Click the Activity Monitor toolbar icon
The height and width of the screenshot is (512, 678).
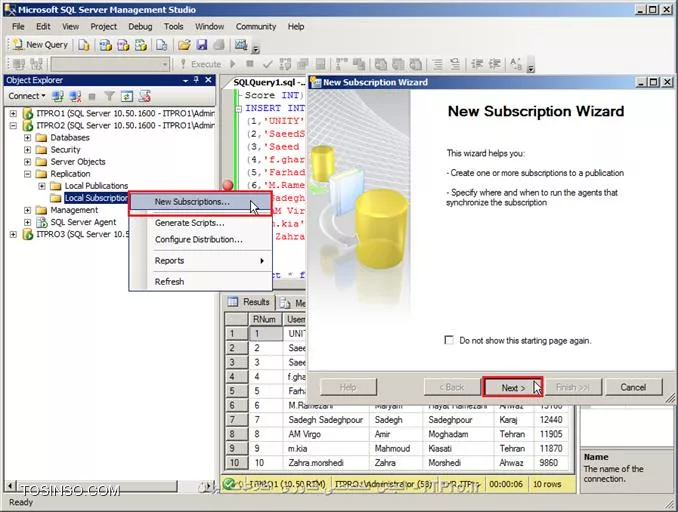(x=240, y=45)
